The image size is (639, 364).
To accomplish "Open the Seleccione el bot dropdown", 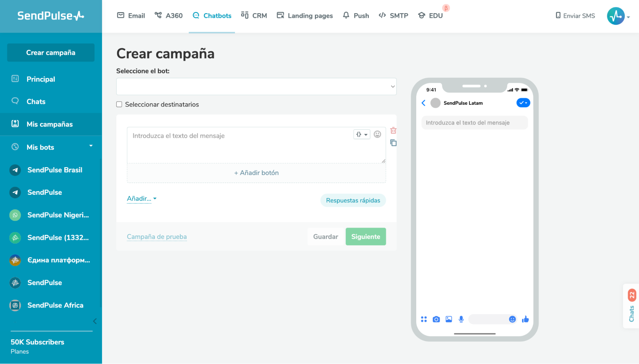I will click(256, 87).
